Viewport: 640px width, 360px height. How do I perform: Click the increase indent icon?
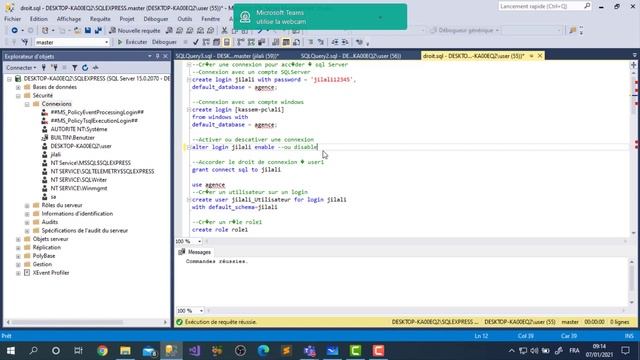[x=345, y=42]
